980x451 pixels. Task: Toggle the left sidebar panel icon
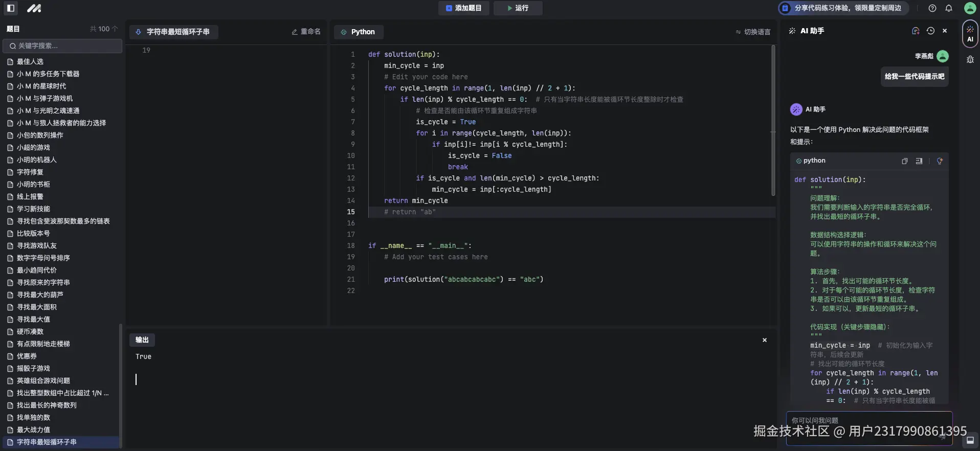coord(11,8)
